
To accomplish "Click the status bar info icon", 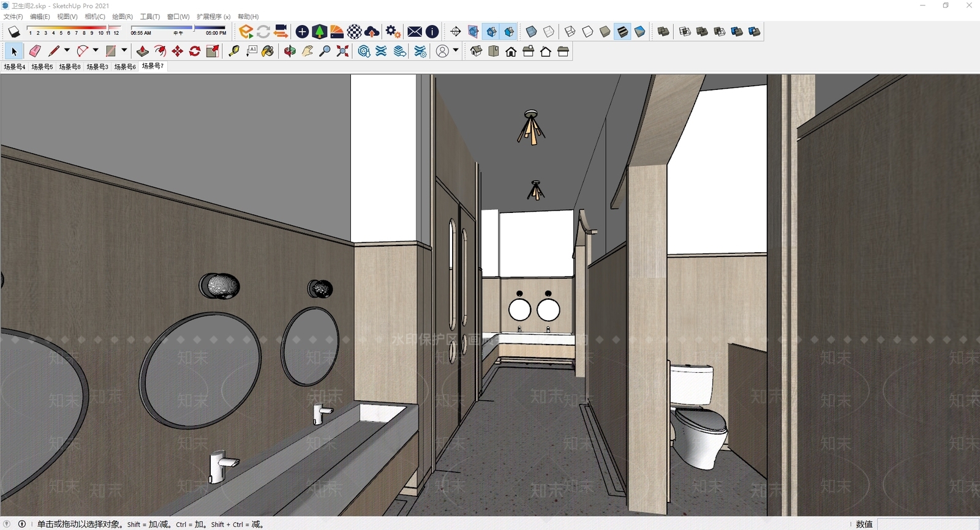I will (22, 524).
